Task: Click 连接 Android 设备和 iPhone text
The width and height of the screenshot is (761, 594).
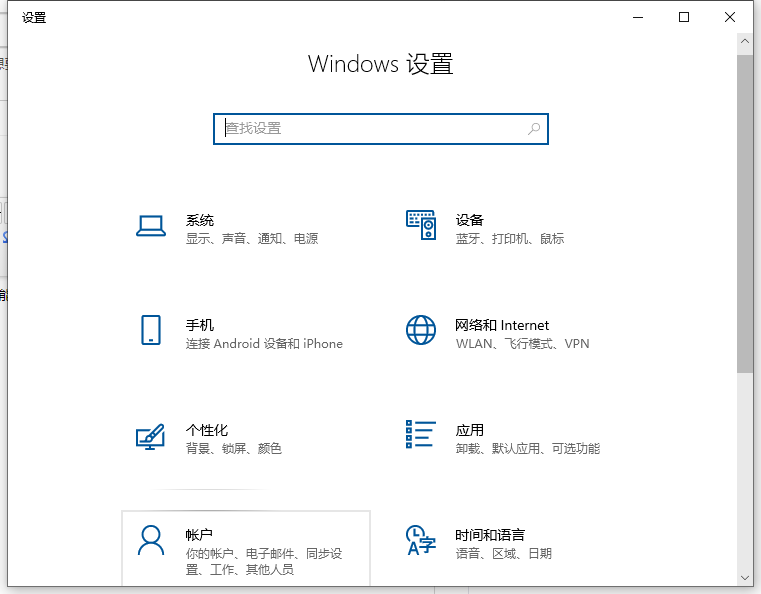Action: (264, 344)
